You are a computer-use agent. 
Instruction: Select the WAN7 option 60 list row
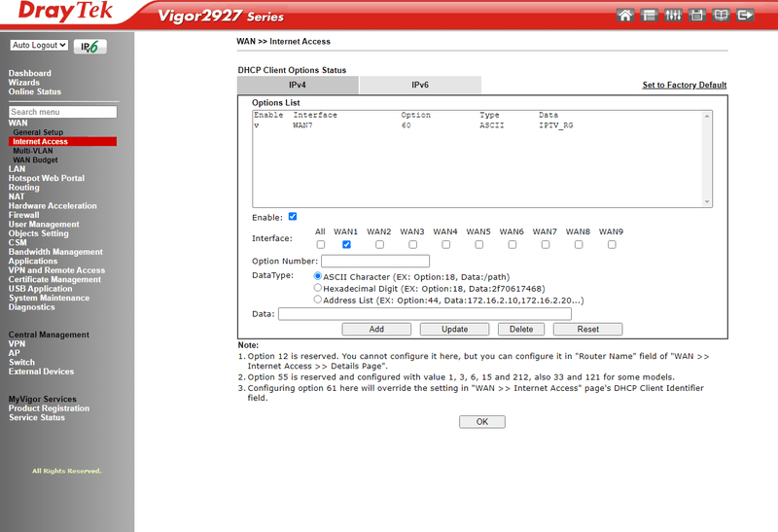click(477, 125)
